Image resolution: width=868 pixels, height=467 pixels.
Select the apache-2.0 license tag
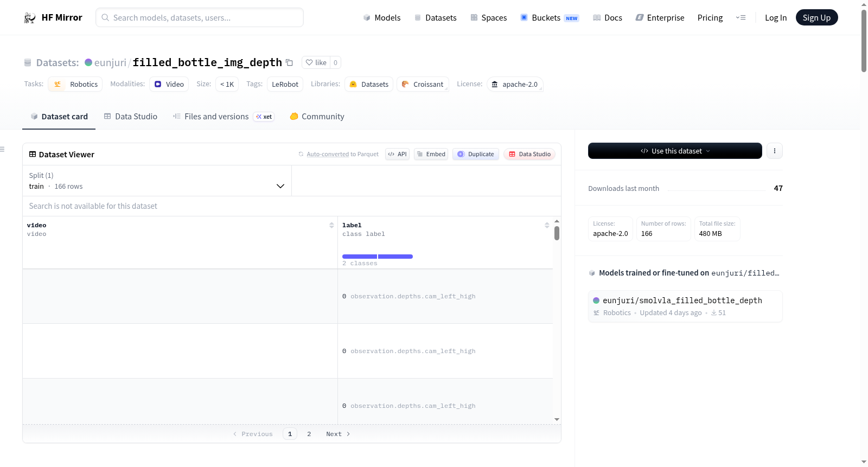(515, 84)
